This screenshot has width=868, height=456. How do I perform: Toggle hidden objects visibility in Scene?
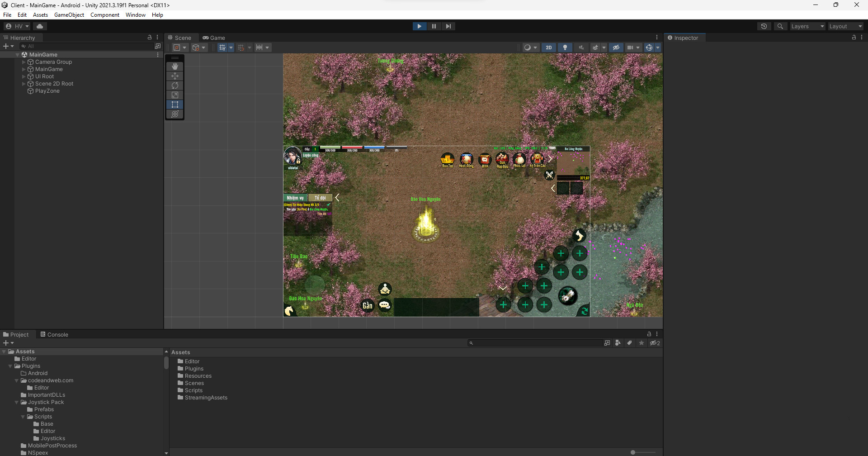click(x=616, y=47)
